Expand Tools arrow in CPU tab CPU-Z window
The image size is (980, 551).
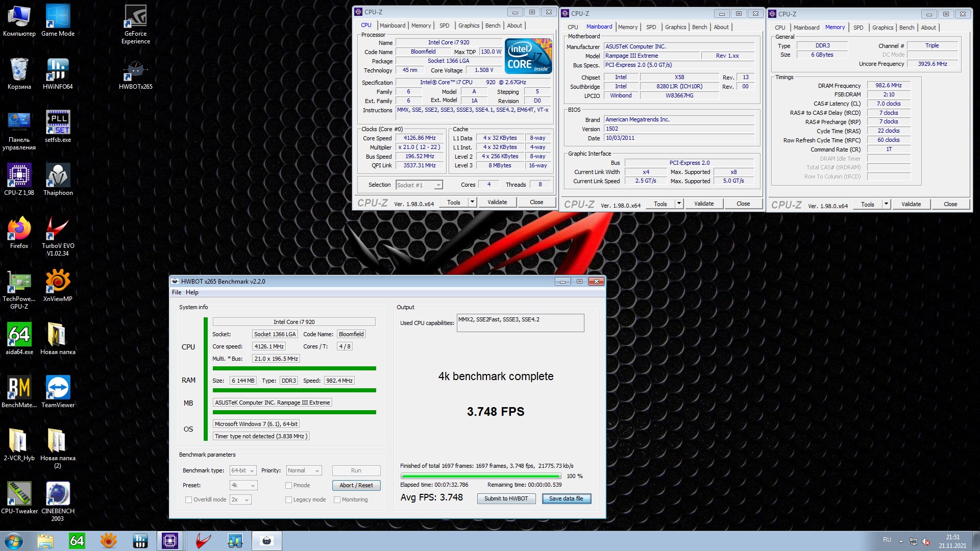(x=472, y=202)
